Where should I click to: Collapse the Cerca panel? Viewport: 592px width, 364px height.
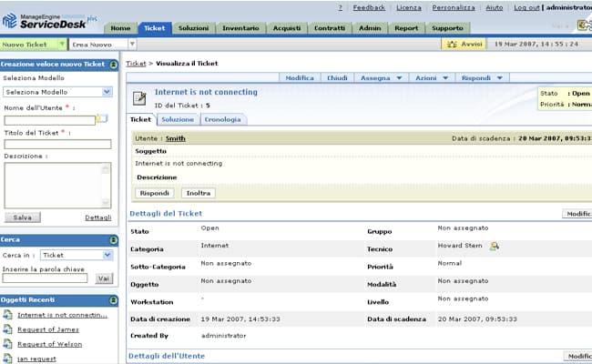113,240
